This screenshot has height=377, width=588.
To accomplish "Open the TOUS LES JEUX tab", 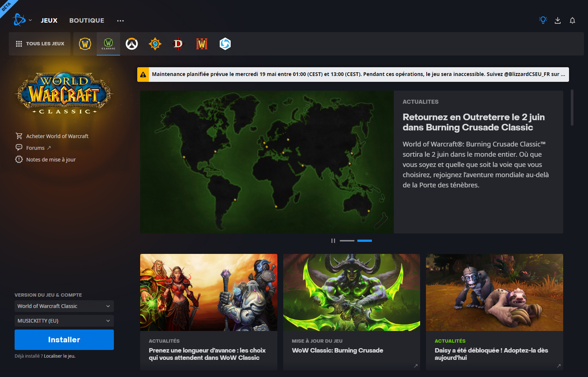I will click(40, 44).
